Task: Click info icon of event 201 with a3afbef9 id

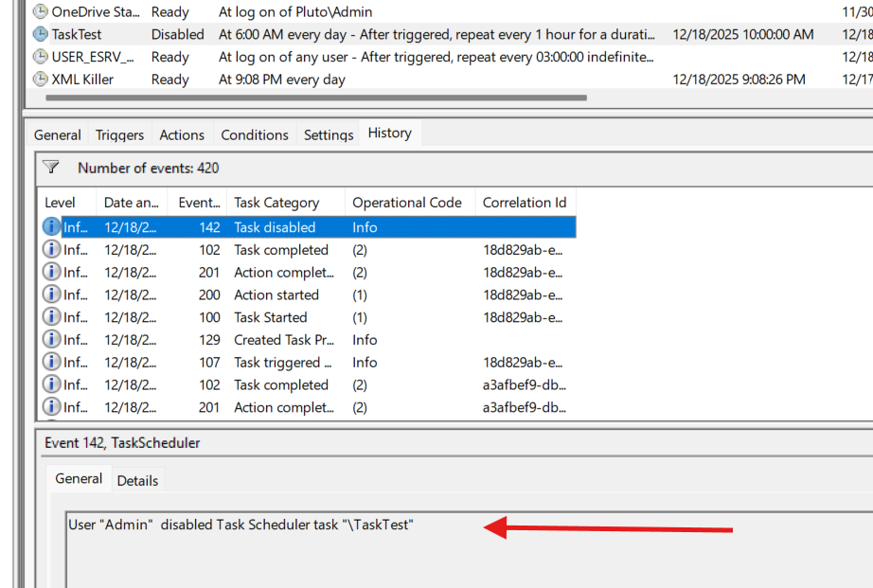Action: (51, 407)
